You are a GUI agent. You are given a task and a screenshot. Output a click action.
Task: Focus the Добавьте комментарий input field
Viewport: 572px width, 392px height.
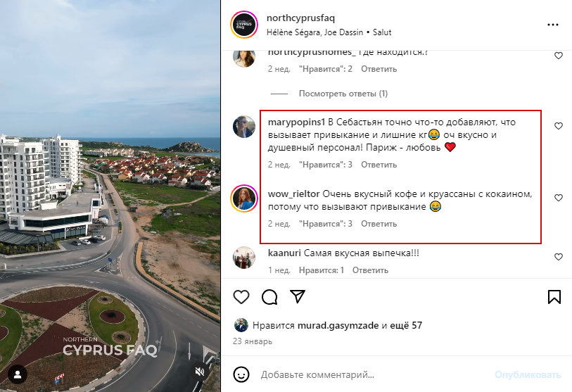372,374
